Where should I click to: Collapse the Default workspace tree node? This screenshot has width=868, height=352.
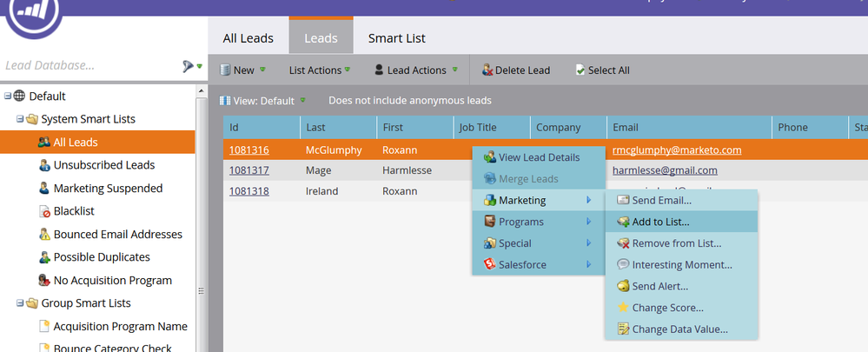tap(8, 96)
